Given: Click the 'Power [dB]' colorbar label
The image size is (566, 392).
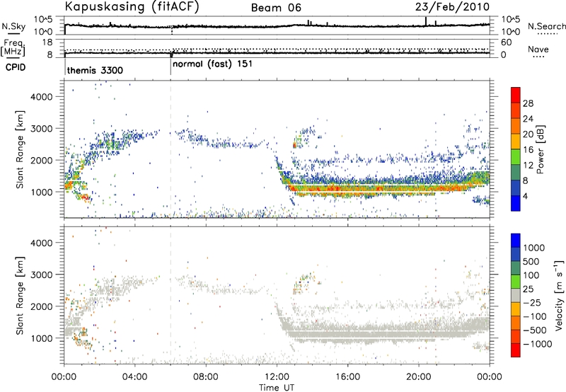Looking at the screenshot, I should [x=540, y=149].
